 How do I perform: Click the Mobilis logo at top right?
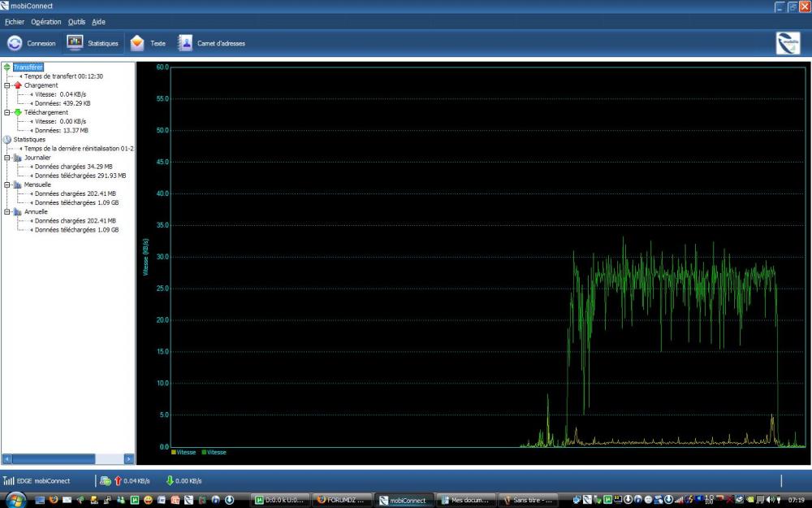(788, 43)
